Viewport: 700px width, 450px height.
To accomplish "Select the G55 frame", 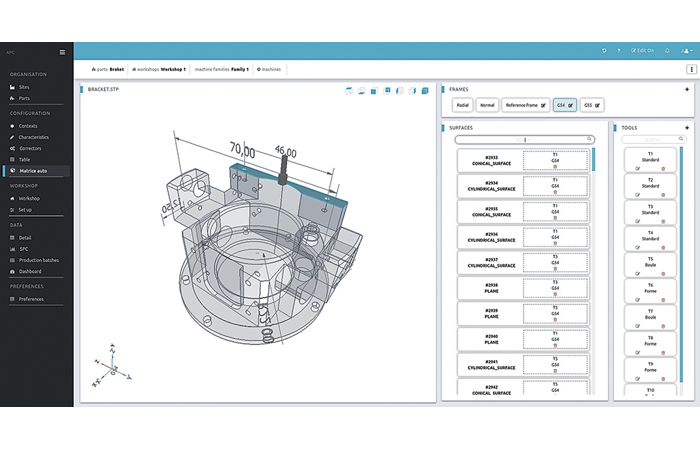I will tap(592, 104).
